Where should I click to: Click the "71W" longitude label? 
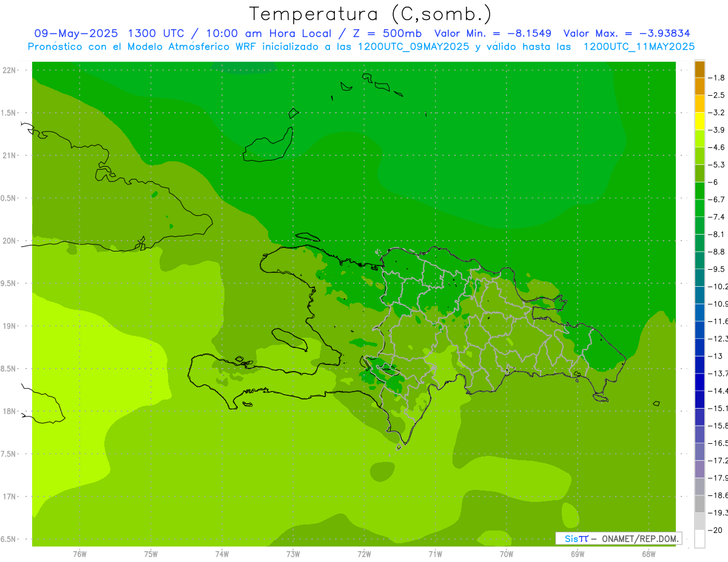point(435,554)
